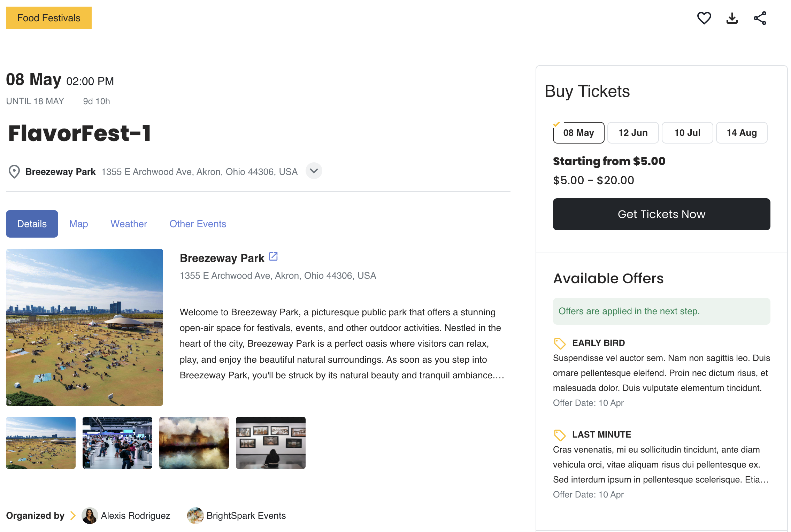Viewport: 791px width, 532px height.
Task: Select the Map tab
Action: [79, 224]
